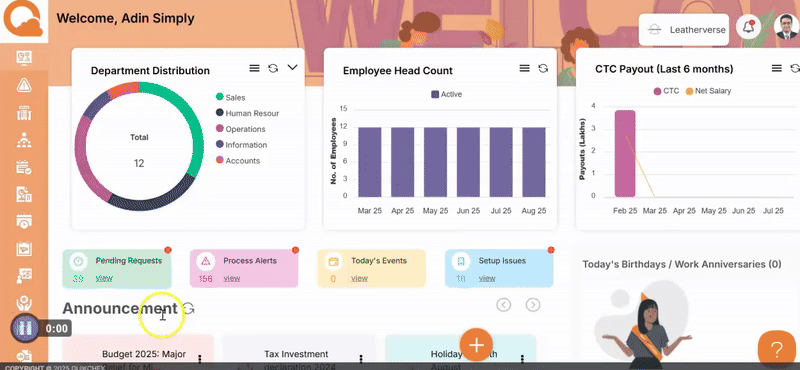Screen dimensions: 800x370
Task: Refresh the Department Distribution chart
Action: coord(273,68)
